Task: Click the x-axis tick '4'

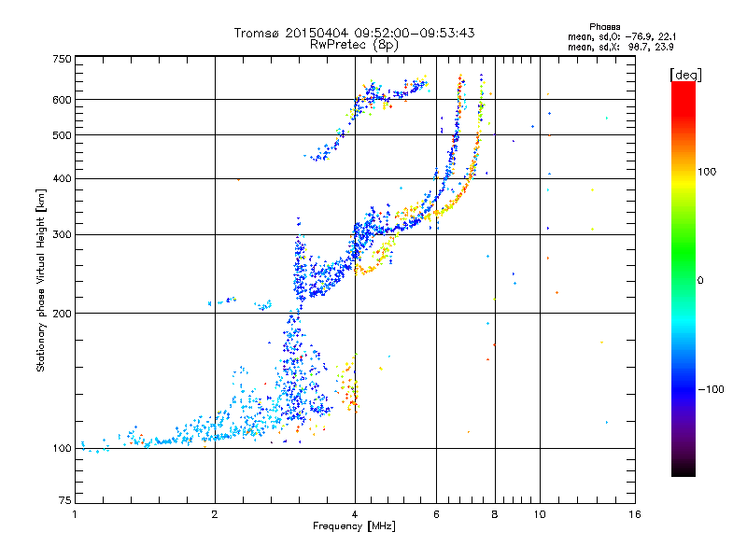Action: point(355,514)
